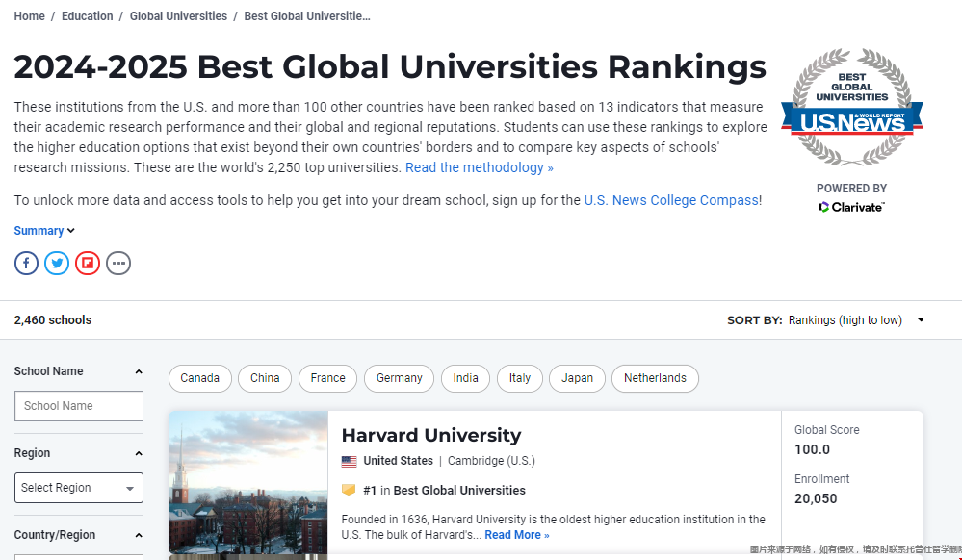Click the Best Global Universities U.S. News badge
The width and height of the screenshot is (962, 560).
point(851,107)
